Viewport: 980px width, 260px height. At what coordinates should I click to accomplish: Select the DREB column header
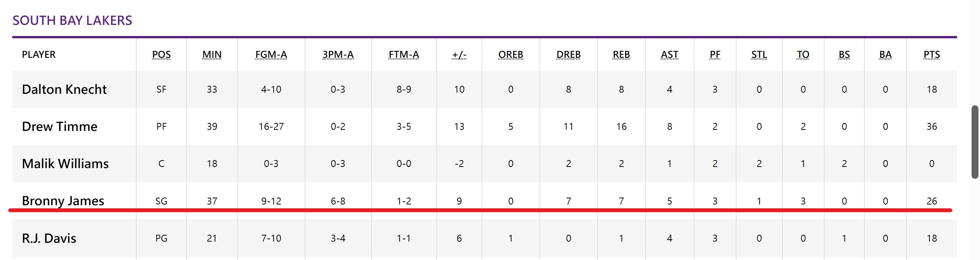pos(568,54)
